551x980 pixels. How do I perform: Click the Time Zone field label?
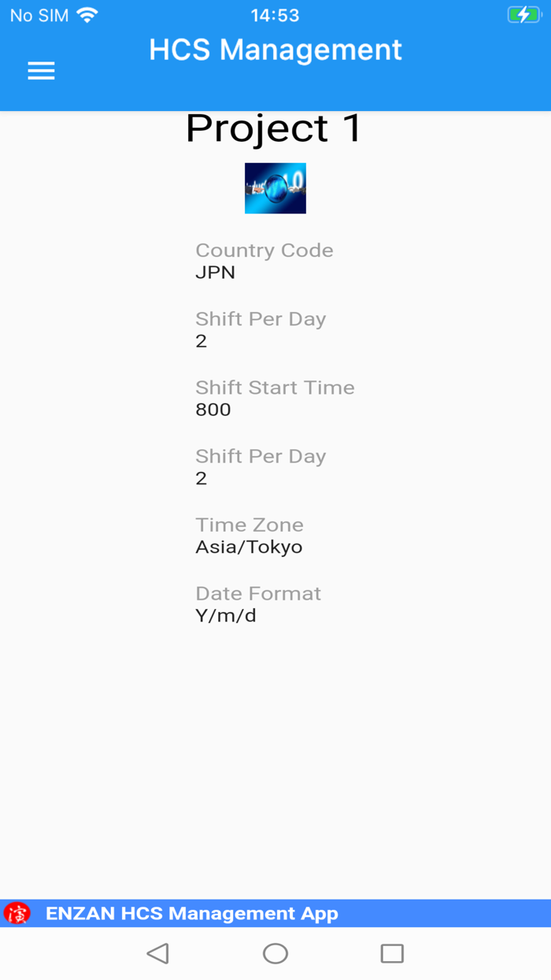[x=249, y=525]
